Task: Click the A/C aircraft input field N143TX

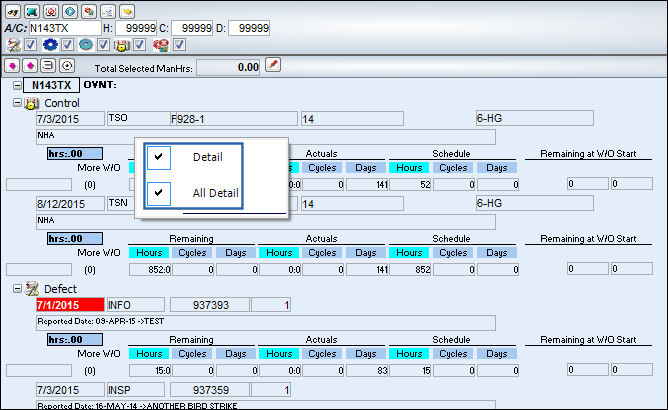Action: 65,28
